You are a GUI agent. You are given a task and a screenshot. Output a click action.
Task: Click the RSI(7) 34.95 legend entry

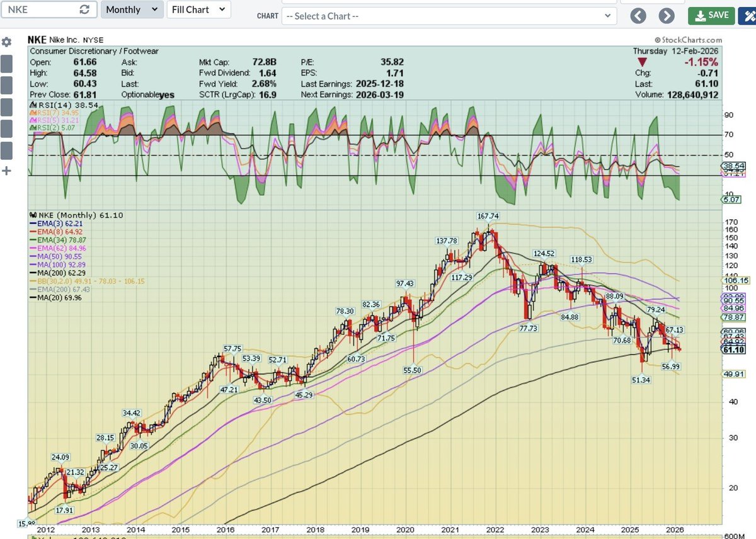pyautogui.click(x=55, y=112)
